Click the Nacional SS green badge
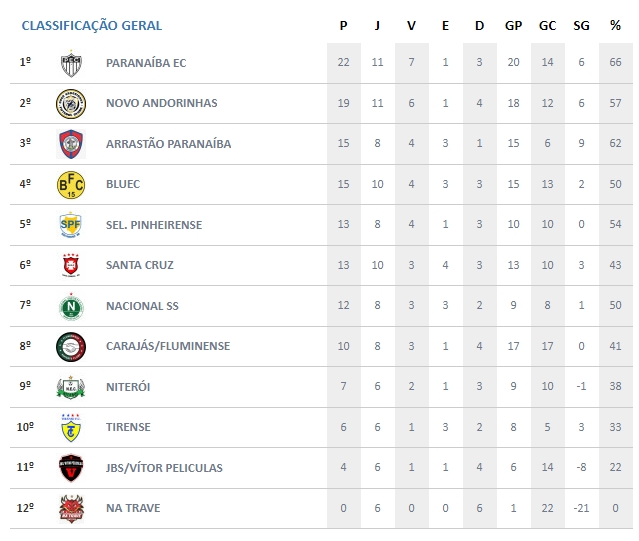Viewport: 639px width, 541px height. pyautogui.click(x=71, y=306)
